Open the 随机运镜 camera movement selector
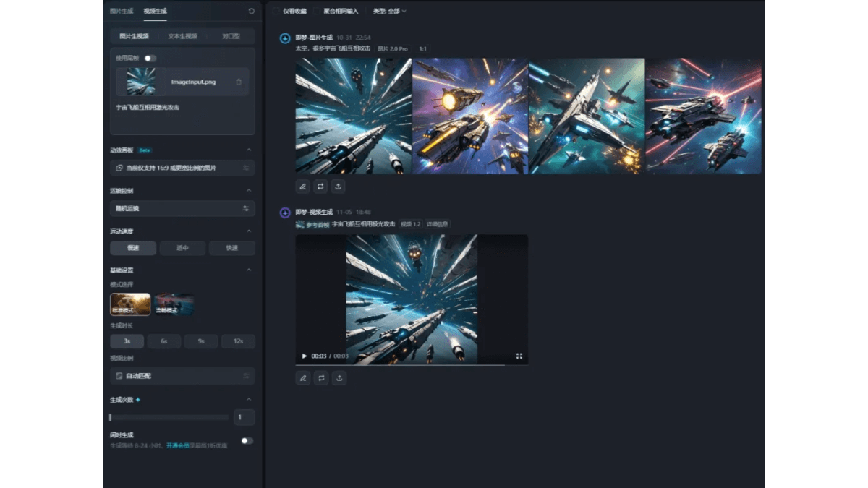Screen dimensions: 868x488 point(182,208)
